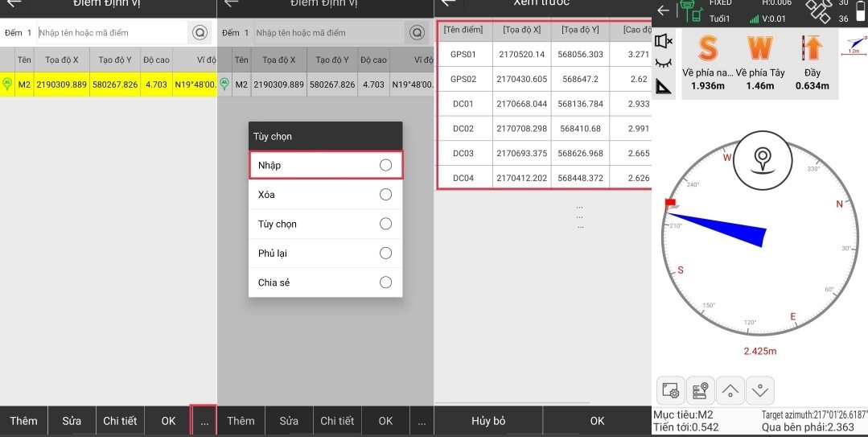This screenshot has width=868, height=437.
Task: Click the point name search field in first panel
Action: pyautogui.click(x=111, y=33)
